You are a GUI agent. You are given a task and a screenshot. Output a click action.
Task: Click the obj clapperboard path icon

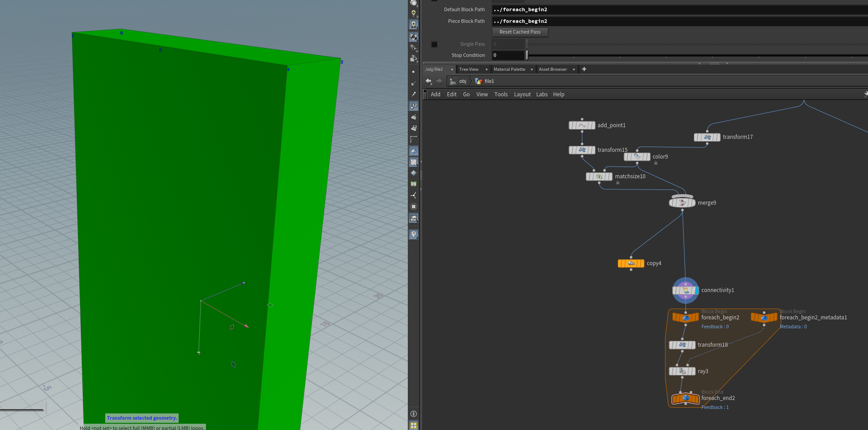point(453,81)
